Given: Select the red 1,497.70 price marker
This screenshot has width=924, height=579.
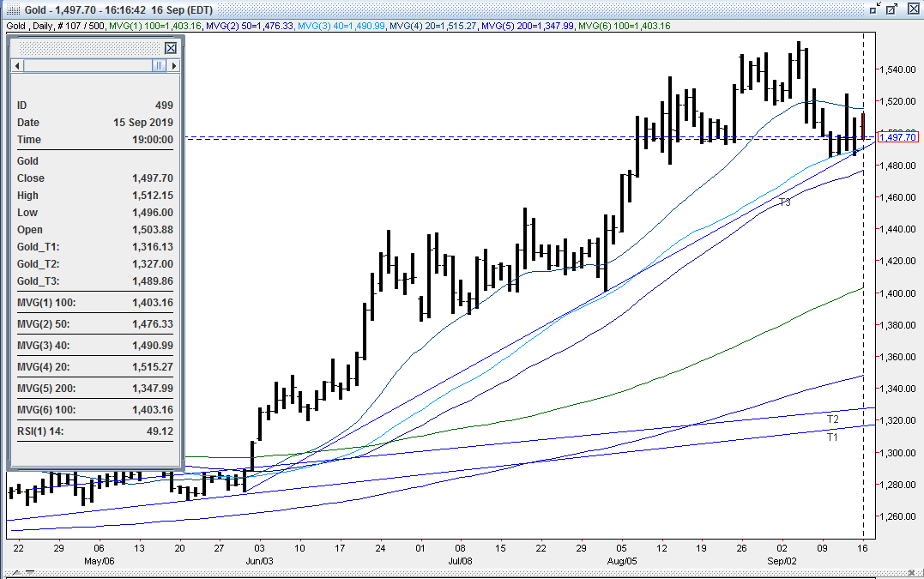Looking at the screenshot, I should click(x=897, y=137).
